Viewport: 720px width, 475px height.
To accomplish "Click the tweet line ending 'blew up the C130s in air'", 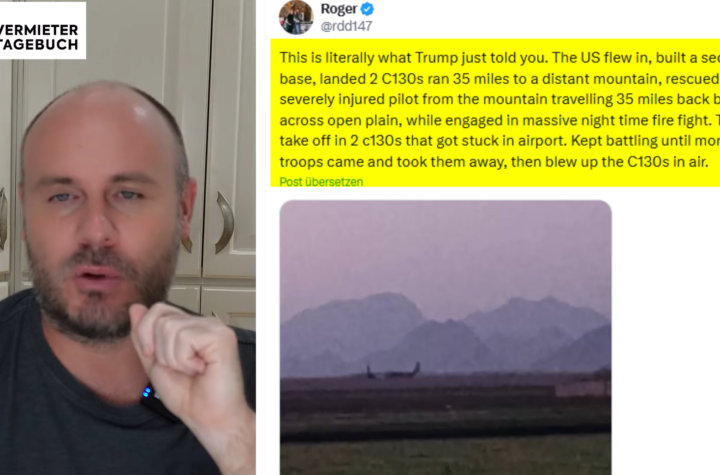I will click(494, 162).
